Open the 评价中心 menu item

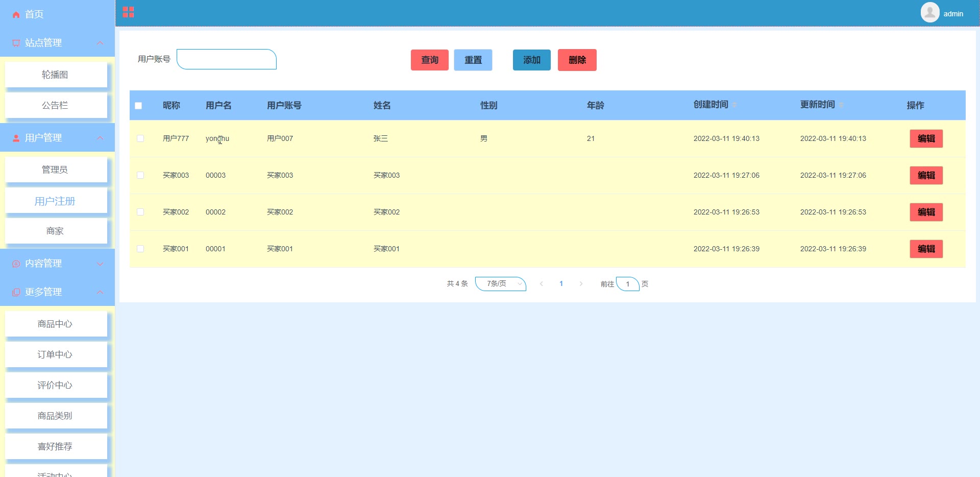pyautogui.click(x=56, y=386)
